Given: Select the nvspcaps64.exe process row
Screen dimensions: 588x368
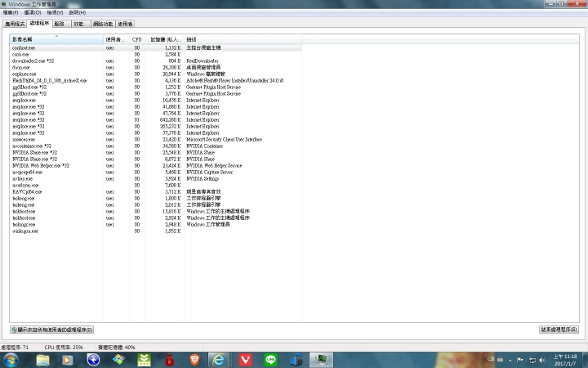Looking at the screenshot, I should 156,172.
